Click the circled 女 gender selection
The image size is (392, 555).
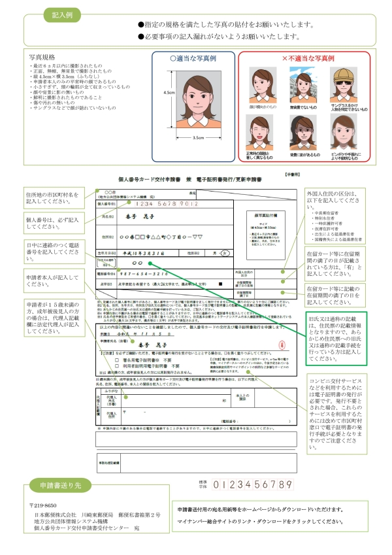[x=225, y=253]
